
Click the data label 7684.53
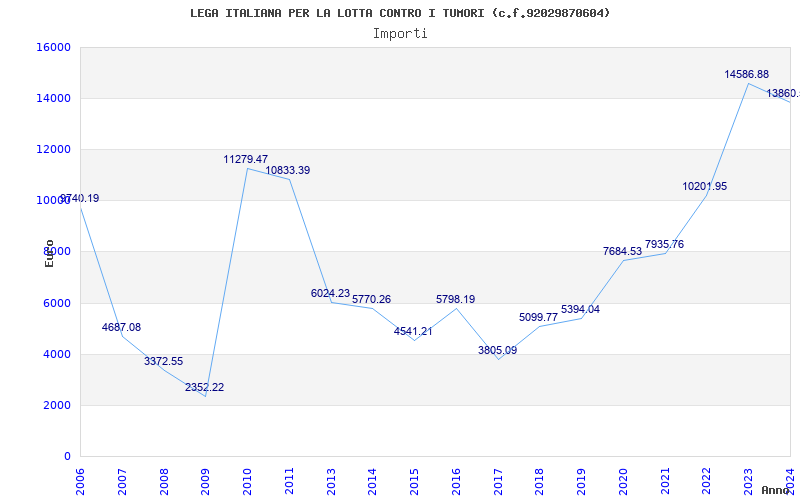tap(622, 252)
